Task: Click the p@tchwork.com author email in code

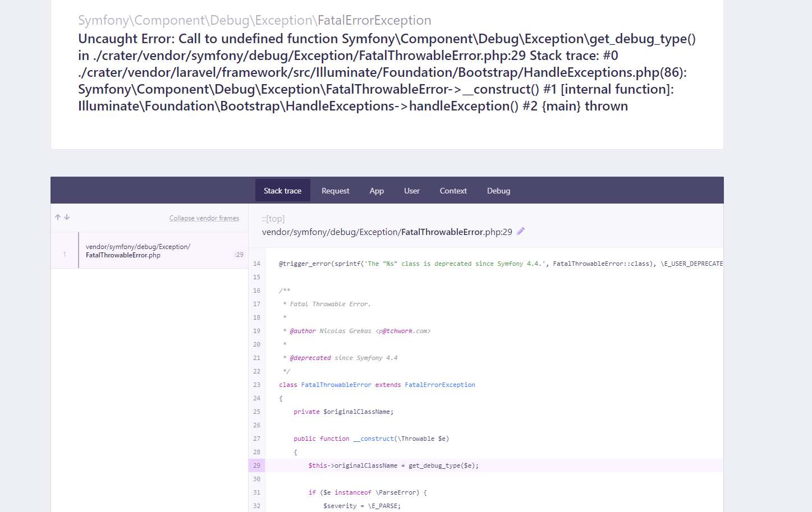Action: (405, 330)
